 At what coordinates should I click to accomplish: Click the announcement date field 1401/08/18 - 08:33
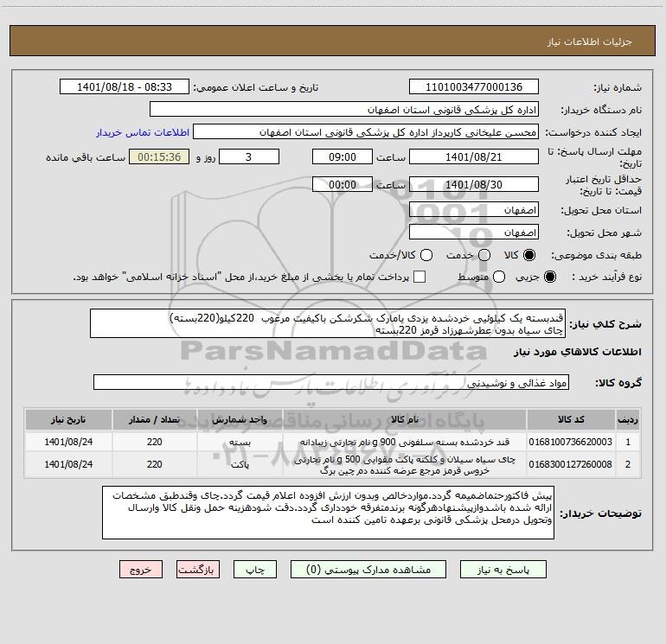pos(124,87)
